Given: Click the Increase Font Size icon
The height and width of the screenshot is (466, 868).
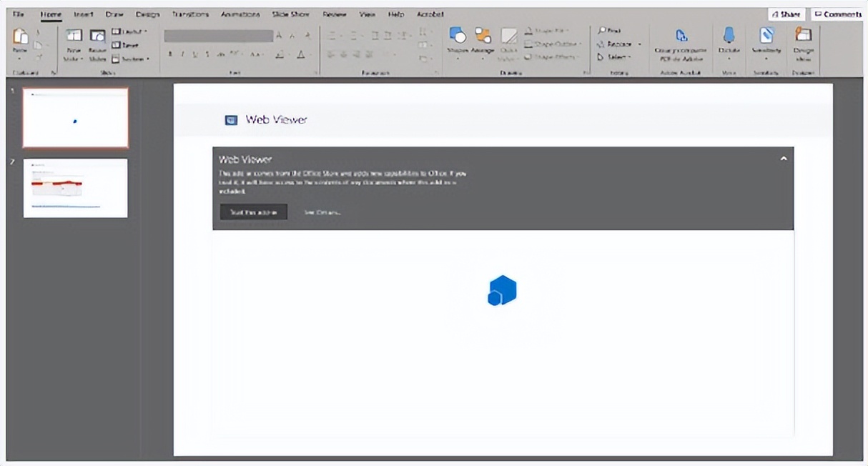Looking at the screenshot, I should [280, 36].
